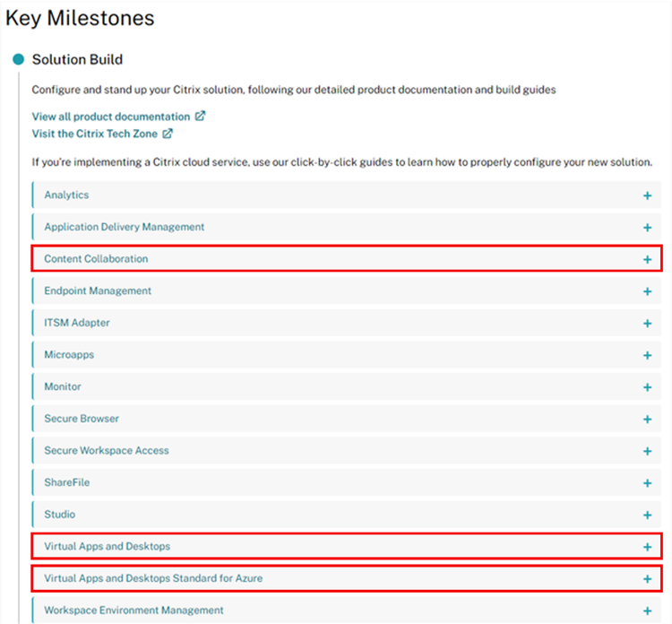Open Visit the Citrix Tech Zone link
Viewport: 672px width, 624px height.
point(94,134)
